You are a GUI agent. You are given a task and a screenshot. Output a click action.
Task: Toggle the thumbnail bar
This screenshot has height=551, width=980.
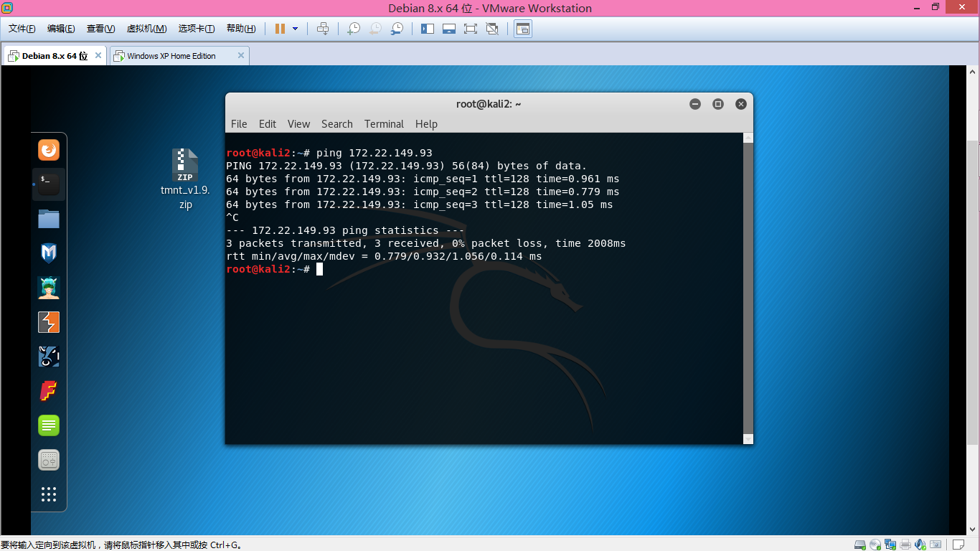449,29
